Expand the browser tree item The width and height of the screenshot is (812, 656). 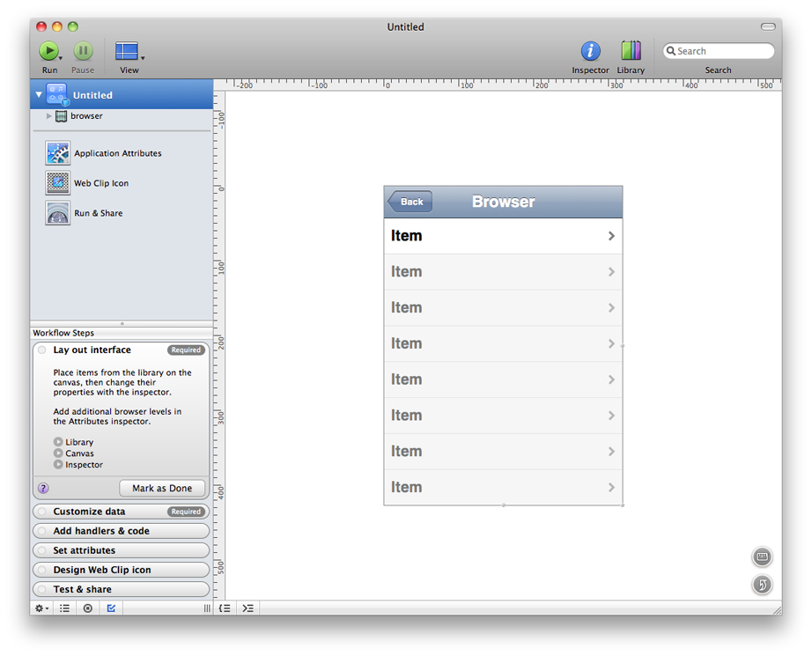[x=49, y=116]
